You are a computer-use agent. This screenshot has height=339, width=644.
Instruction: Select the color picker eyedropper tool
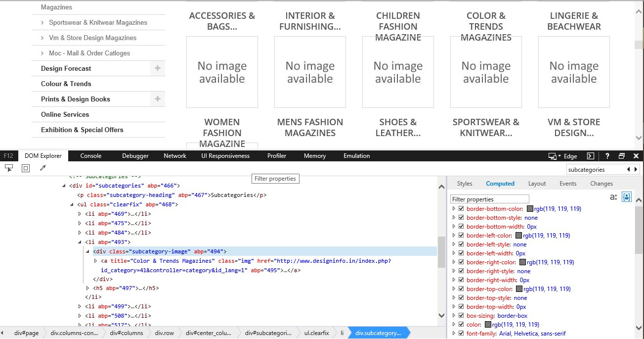(43, 168)
